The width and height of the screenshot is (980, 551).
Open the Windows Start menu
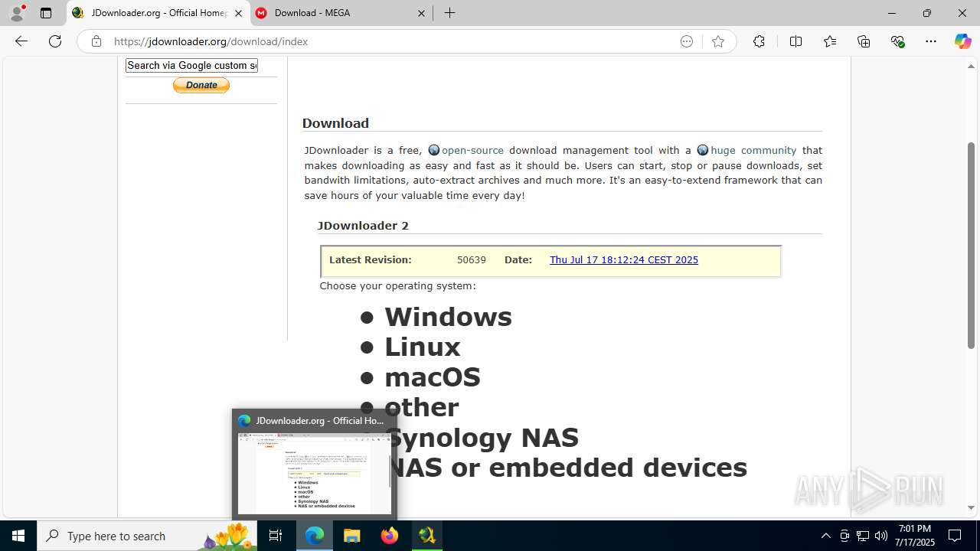(x=18, y=536)
